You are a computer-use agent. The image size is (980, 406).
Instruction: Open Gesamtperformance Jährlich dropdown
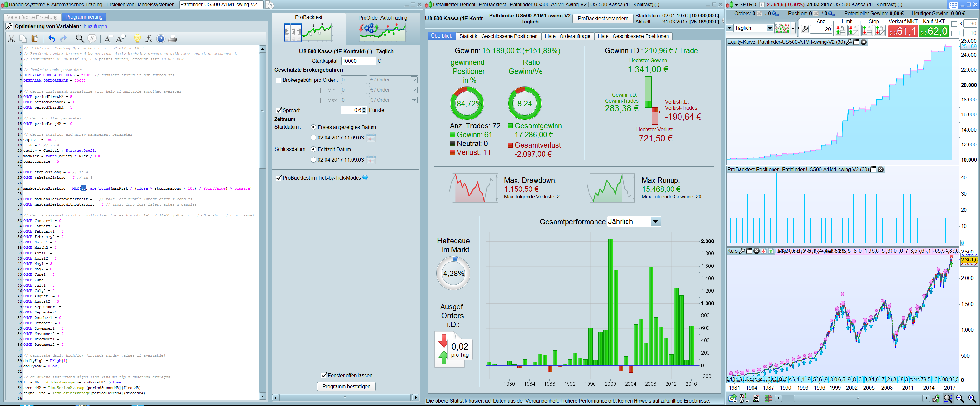point(655,222)
